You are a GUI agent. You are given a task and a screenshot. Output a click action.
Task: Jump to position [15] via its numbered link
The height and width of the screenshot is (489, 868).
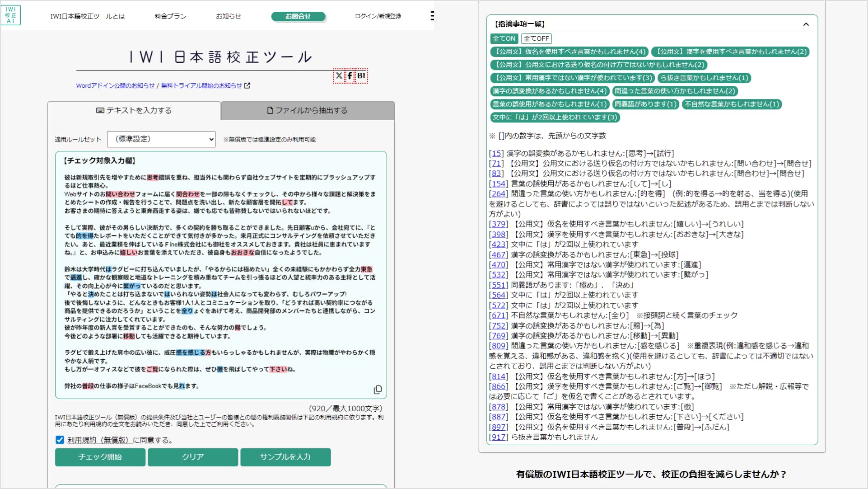tap(496, 153)
